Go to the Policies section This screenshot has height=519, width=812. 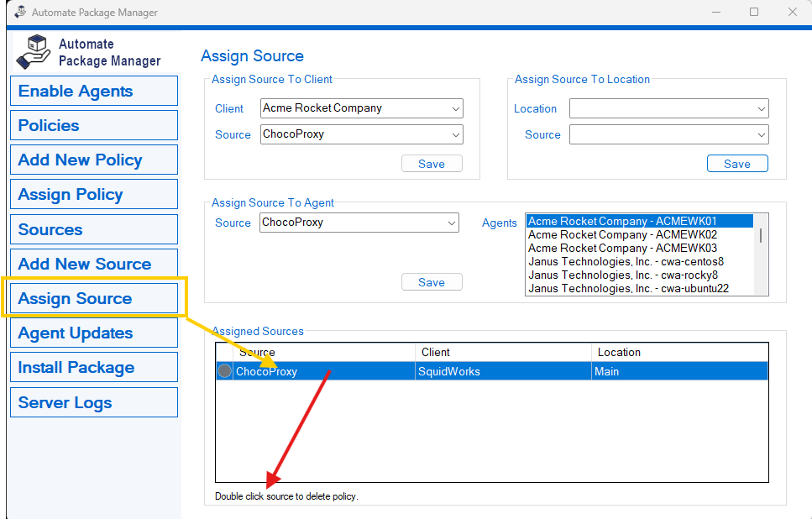pos(93,125)
